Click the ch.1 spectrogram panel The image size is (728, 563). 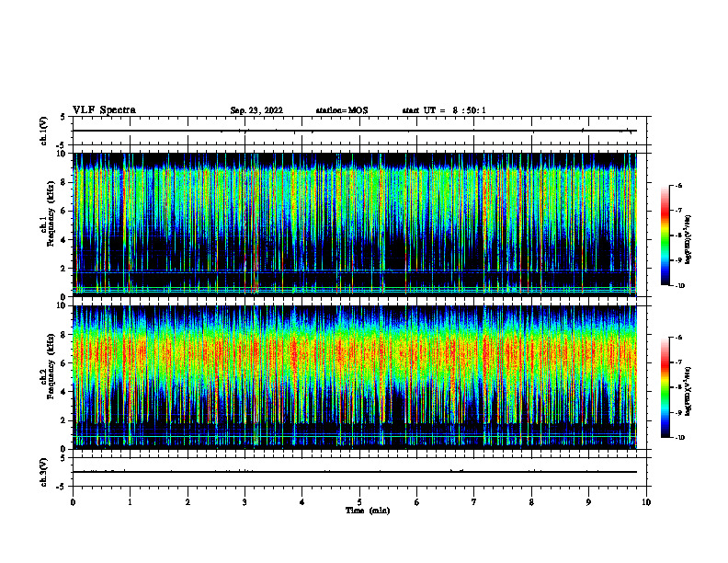click(x=355, y=224)
